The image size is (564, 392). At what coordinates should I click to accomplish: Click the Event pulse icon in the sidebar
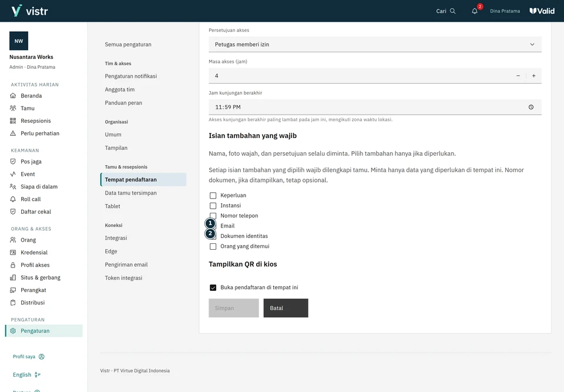click(13, 174)
